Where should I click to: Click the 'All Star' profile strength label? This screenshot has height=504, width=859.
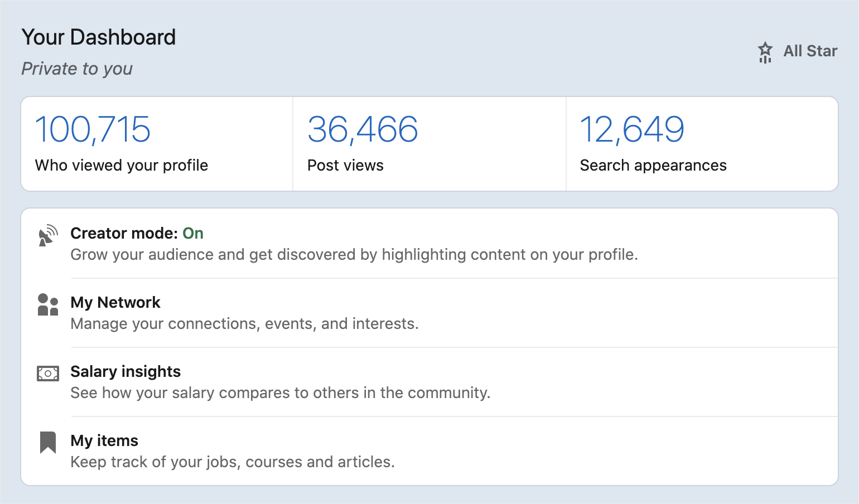click(810, 51)
